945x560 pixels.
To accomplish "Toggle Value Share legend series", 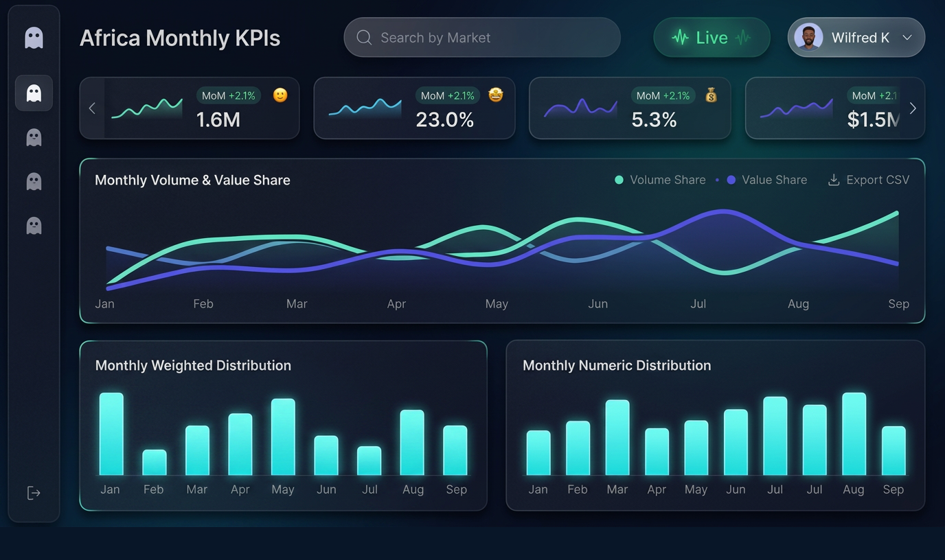I will click(766, 180).
